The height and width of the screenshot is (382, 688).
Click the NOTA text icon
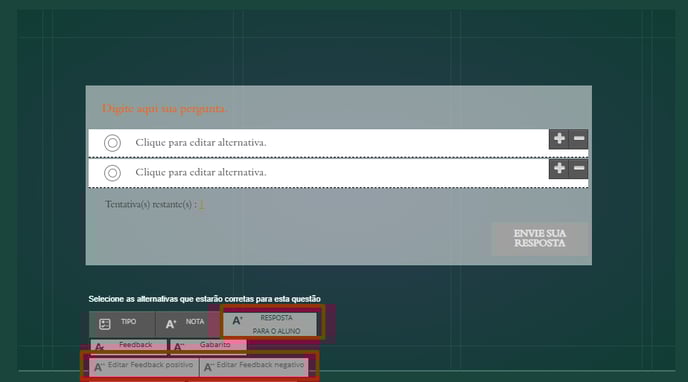tap(171, 324)
